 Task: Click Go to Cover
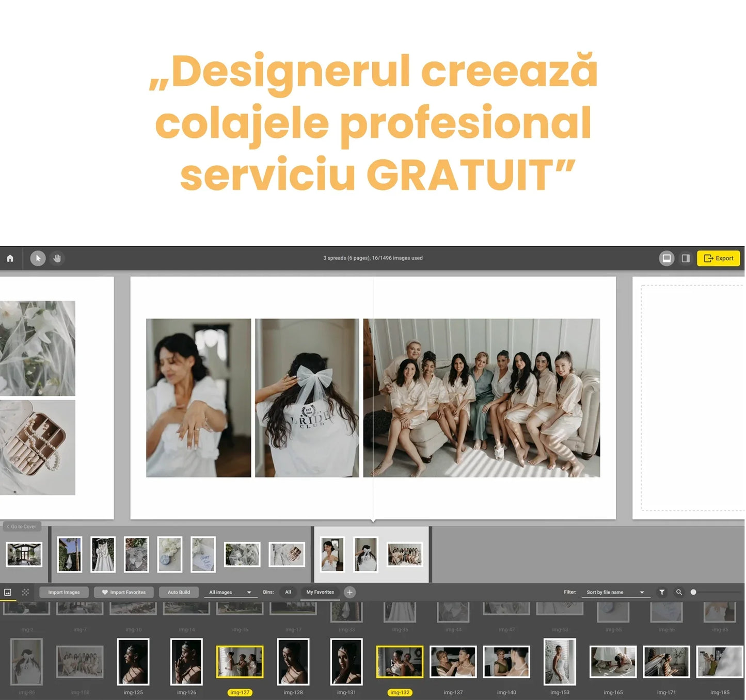point(21,526)
